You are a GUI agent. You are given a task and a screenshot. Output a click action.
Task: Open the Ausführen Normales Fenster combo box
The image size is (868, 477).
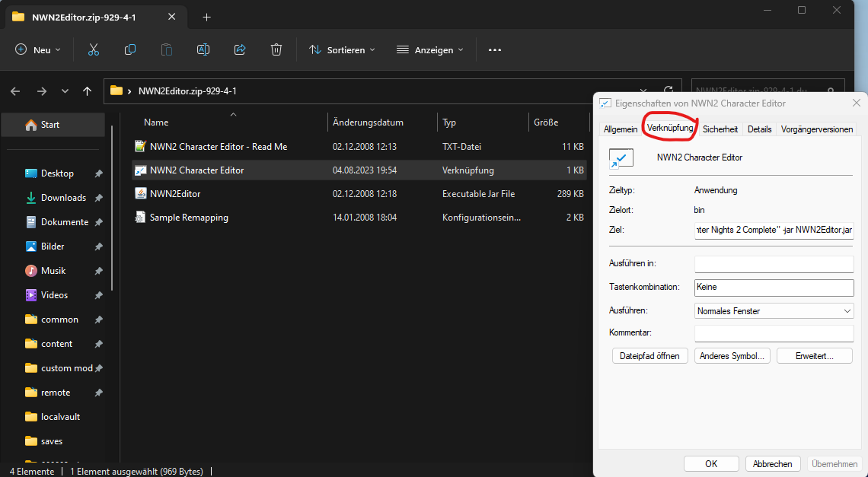774,311
